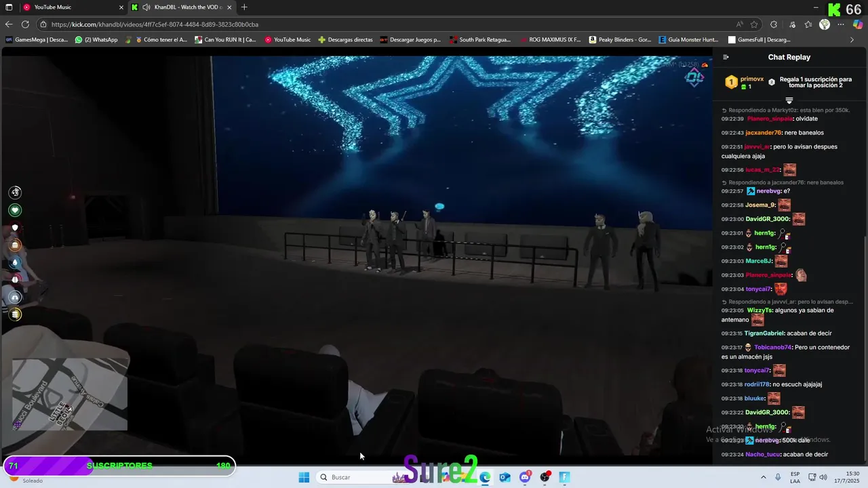Open Edge settings and more menu
868x488 pixels.
tap(841, 24)
